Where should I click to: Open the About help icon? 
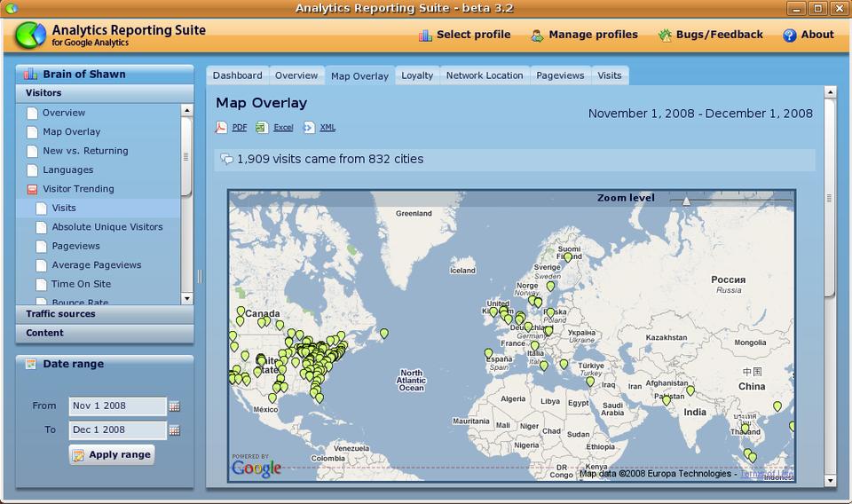[x=789, y=35]
